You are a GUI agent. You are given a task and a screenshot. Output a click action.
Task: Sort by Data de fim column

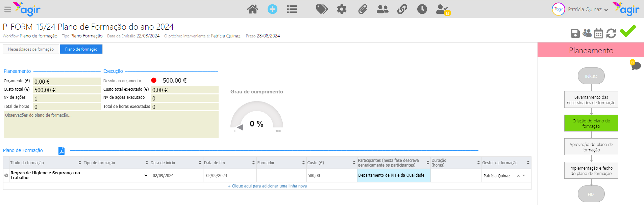click(253, 163)
